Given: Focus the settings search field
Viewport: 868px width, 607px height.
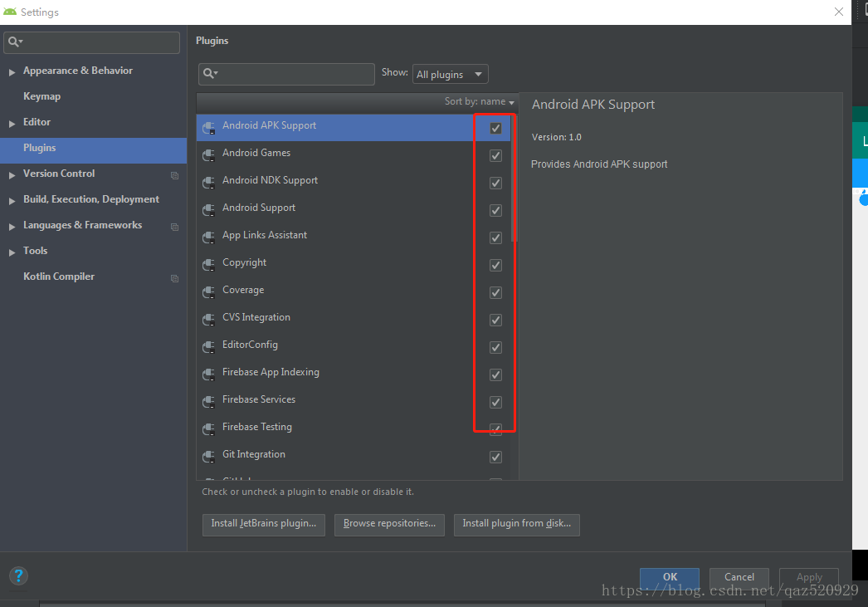Looking at the screenshot, I should point(91,42).
